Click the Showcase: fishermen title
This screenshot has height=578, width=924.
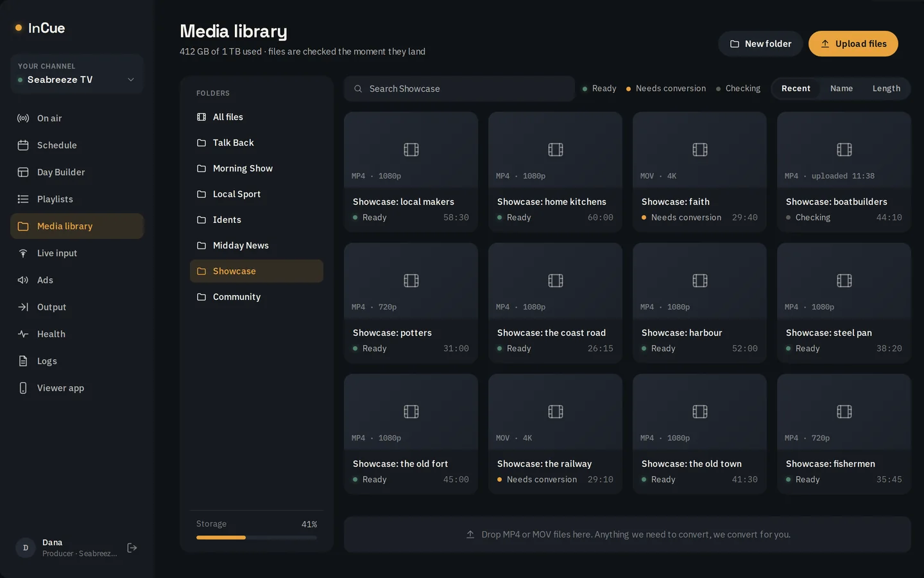pyautogui.click(x=830, y=464)
